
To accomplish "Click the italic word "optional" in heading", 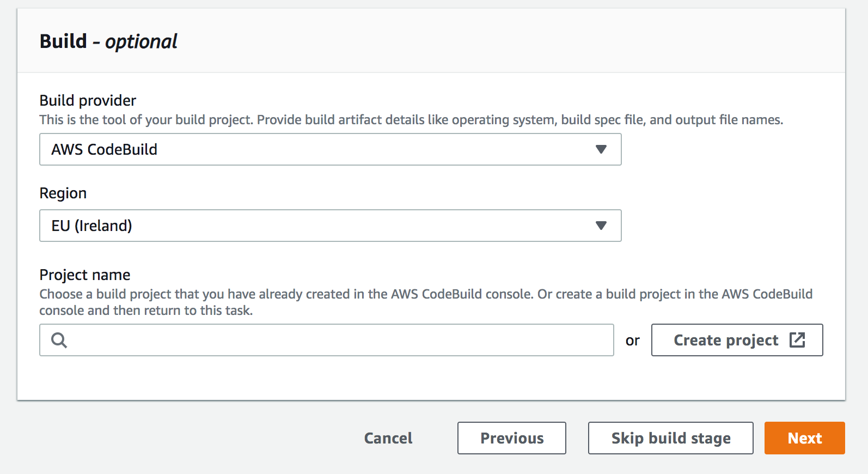I will (141, 41).
